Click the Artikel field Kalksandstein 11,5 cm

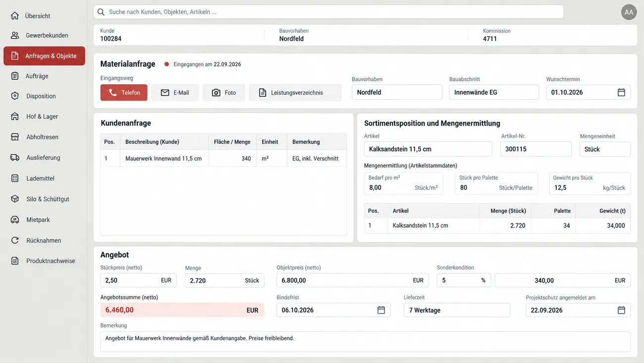pos(428,149)
